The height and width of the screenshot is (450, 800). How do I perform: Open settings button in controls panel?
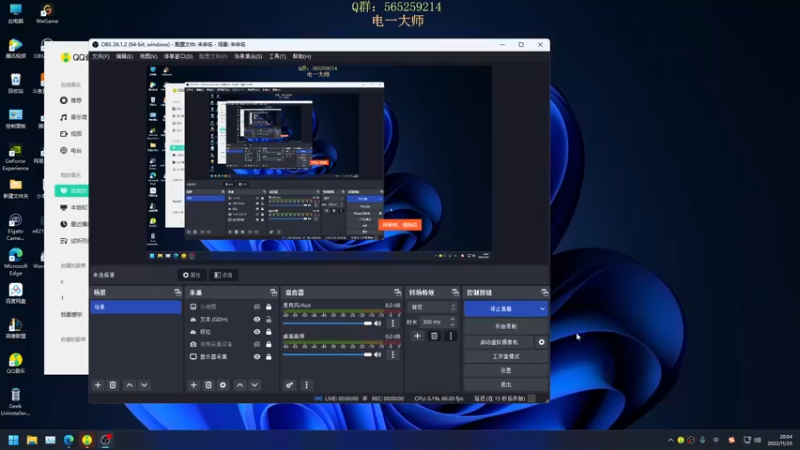(x=506, y=370)
